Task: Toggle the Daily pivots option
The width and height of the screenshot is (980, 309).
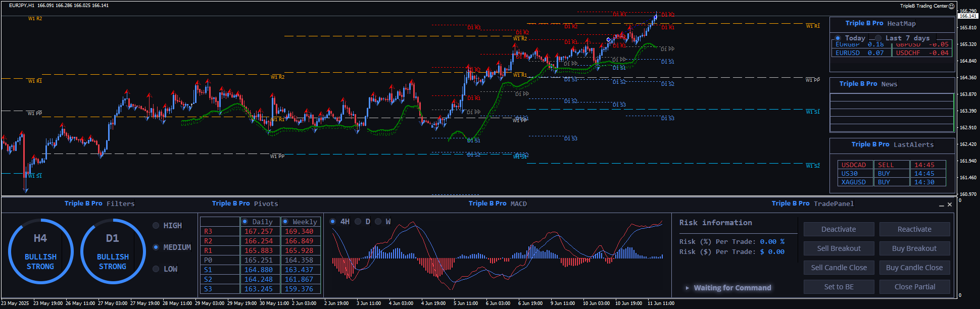Action: 245,222
